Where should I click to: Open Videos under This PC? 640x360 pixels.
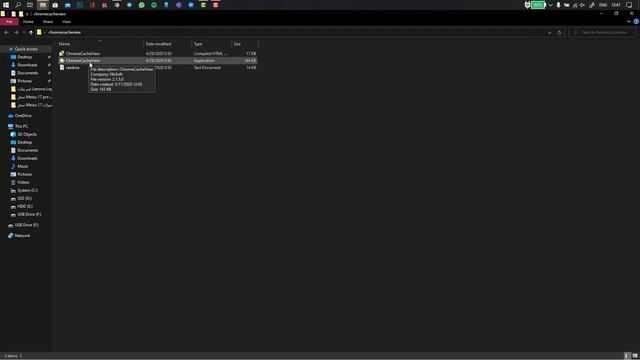point(23,182)
